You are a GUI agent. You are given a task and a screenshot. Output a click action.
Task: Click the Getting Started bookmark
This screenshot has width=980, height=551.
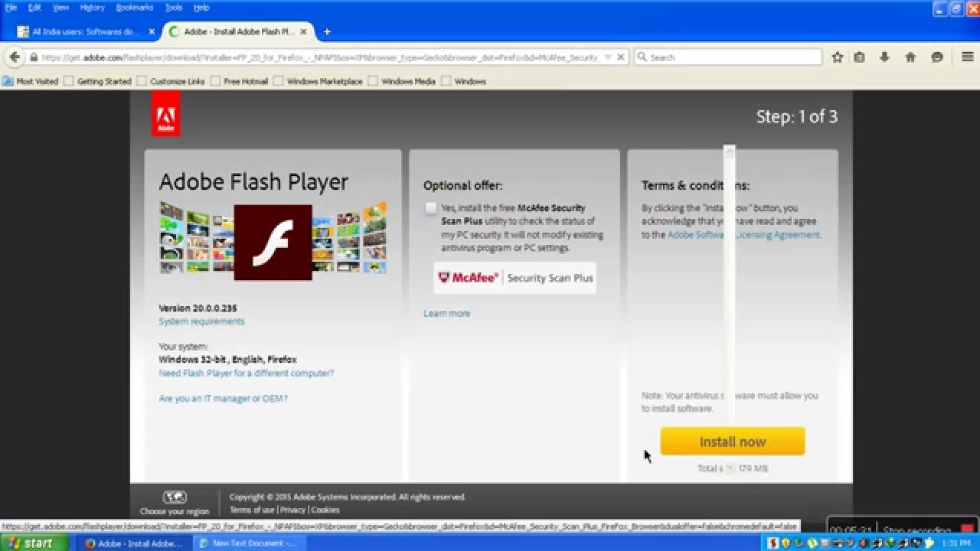98,81
